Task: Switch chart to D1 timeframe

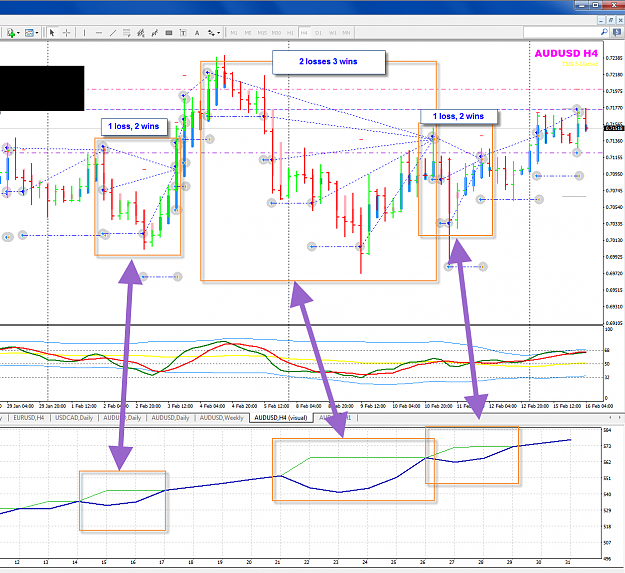Action: coord(318,33)
